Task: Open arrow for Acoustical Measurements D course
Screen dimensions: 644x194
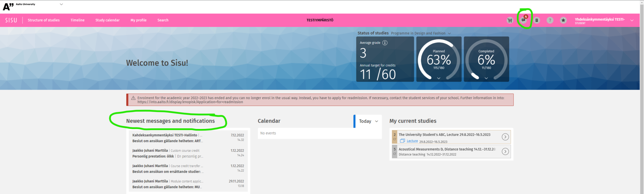Action: pos(505,152)
